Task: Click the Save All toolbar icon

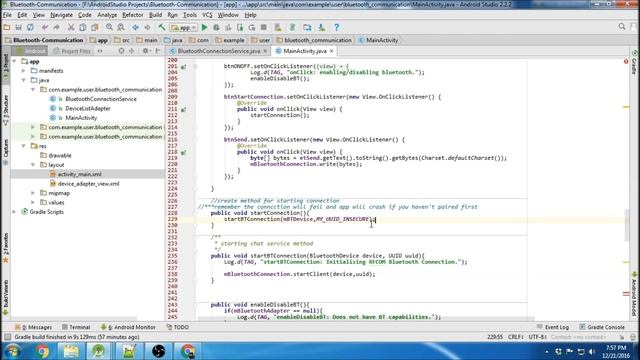Action: coord(18,27)
